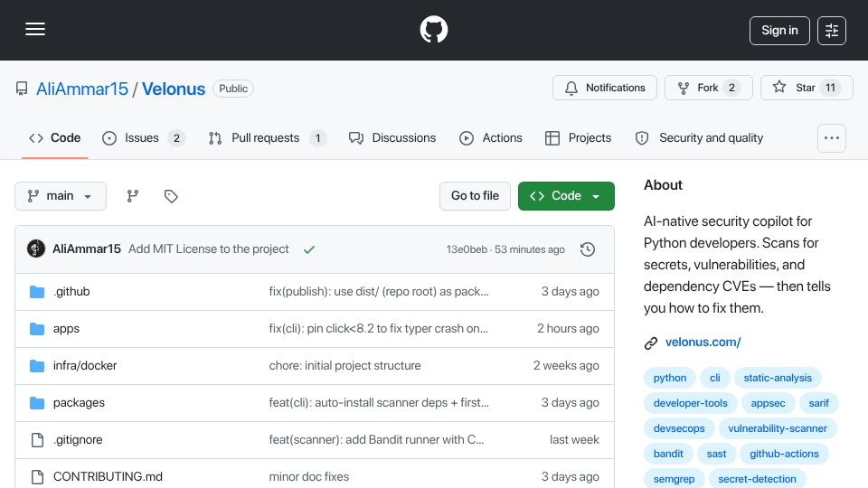Select the appsec topic tag
This screenshot has height=488, width=868.
coord(768,403)
